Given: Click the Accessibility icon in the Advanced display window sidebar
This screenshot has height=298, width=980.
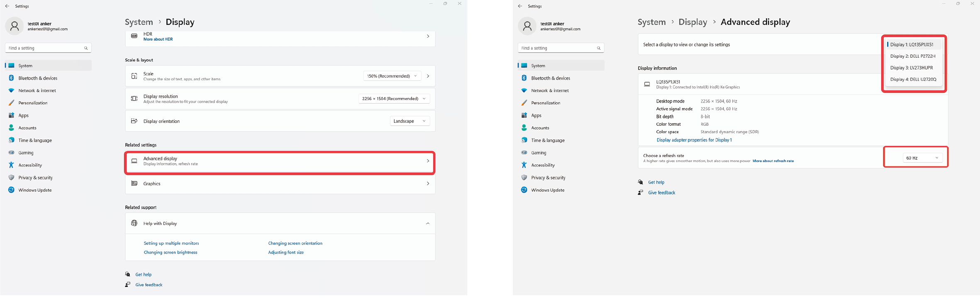Looking at the screenshot, I should pos(524,165).
